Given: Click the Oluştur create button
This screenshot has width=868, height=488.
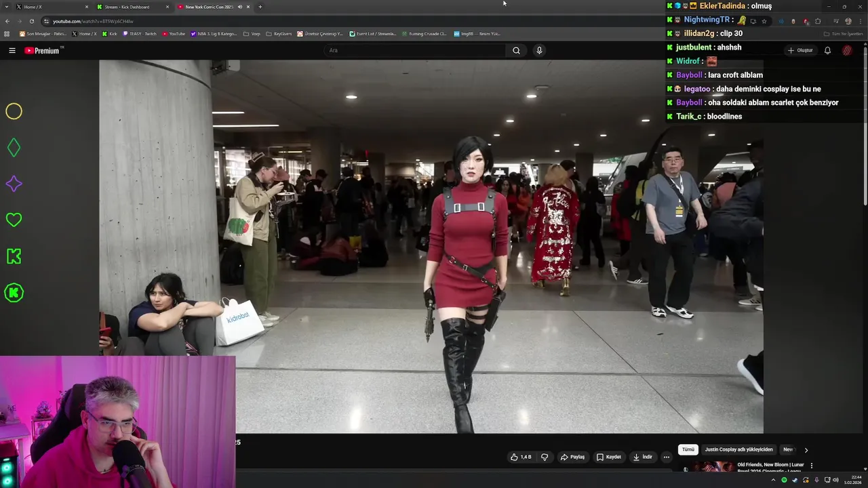Looking at the screenshot, I should pyautogui.click(x=800, y=50).
